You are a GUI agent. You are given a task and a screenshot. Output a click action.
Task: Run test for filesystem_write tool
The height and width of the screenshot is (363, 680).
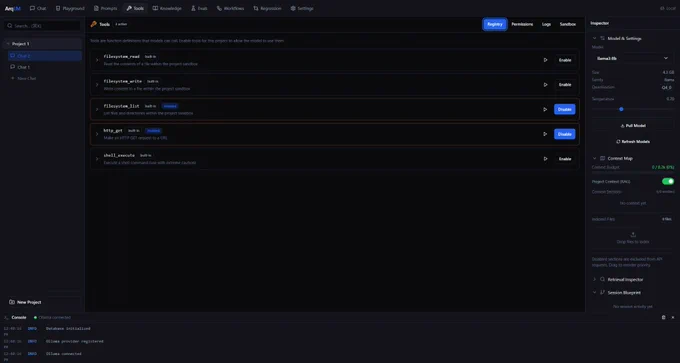click(x=545, y=85)
